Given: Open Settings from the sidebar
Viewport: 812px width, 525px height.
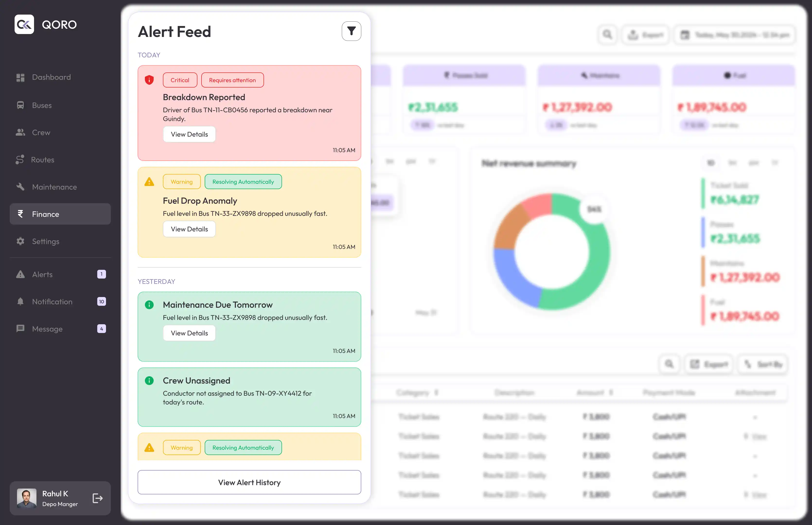Looking at the screenshot, I should (x=45, y=241).
